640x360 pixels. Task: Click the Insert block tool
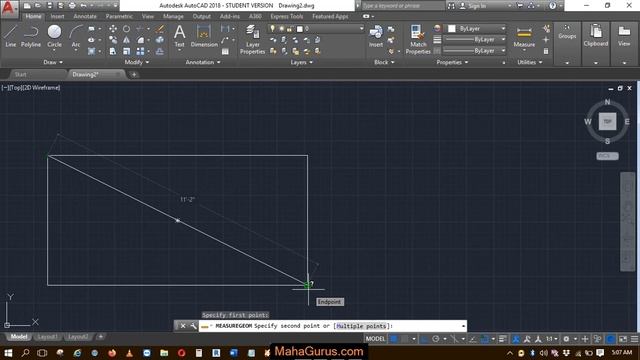point(376,36)
